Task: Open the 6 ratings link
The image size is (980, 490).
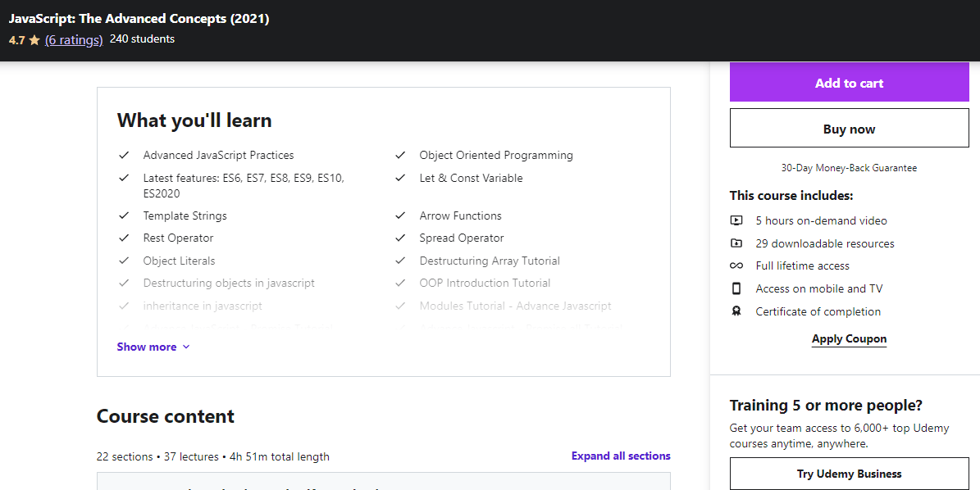Action: pyautogui.click(x=74, y=39)
